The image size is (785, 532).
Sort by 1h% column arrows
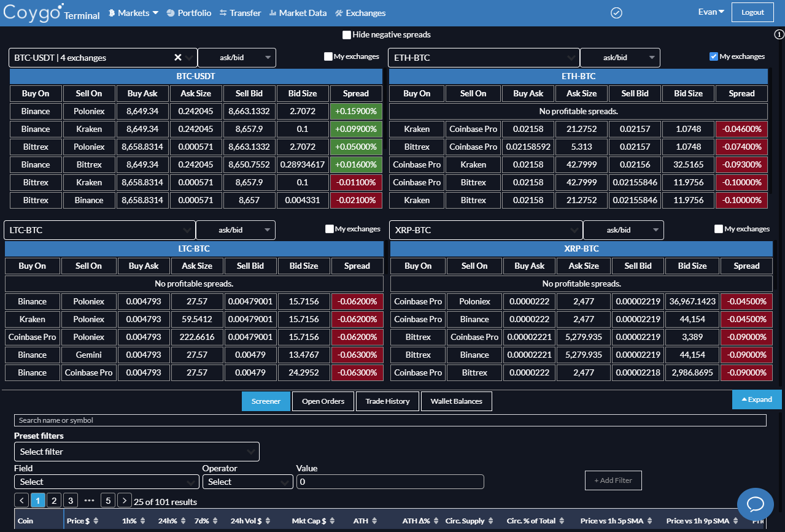tap(143, 521)
